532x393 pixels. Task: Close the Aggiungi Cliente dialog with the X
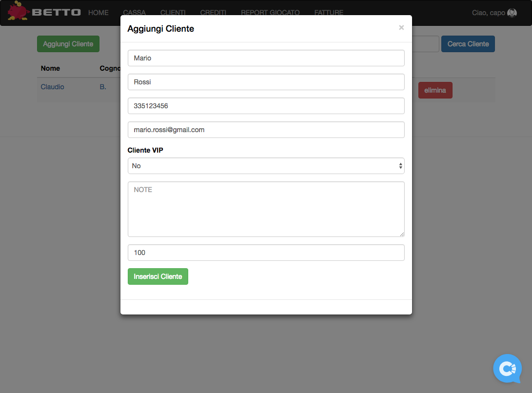click(x=401, y=28)
